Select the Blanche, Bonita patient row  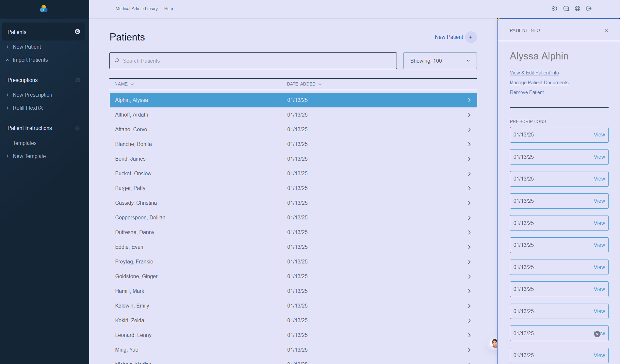click(293, 144)
